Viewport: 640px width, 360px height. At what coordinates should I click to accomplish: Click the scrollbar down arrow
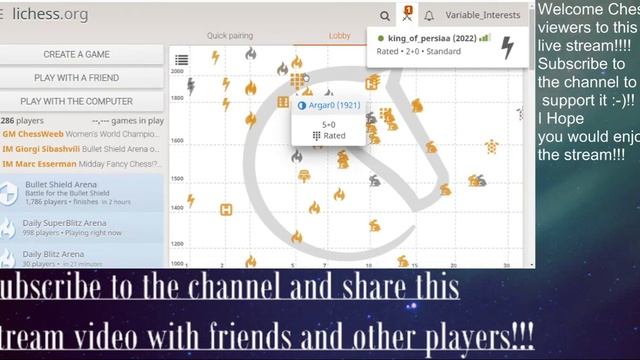pyautogui.click(x=531, y=265)
